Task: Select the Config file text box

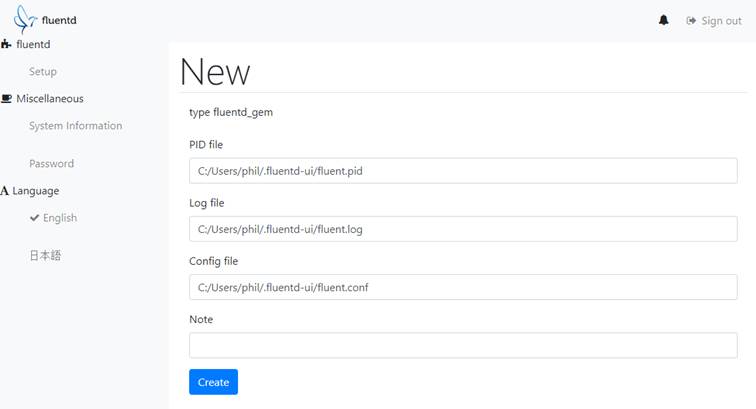Action: click(463, 287)
